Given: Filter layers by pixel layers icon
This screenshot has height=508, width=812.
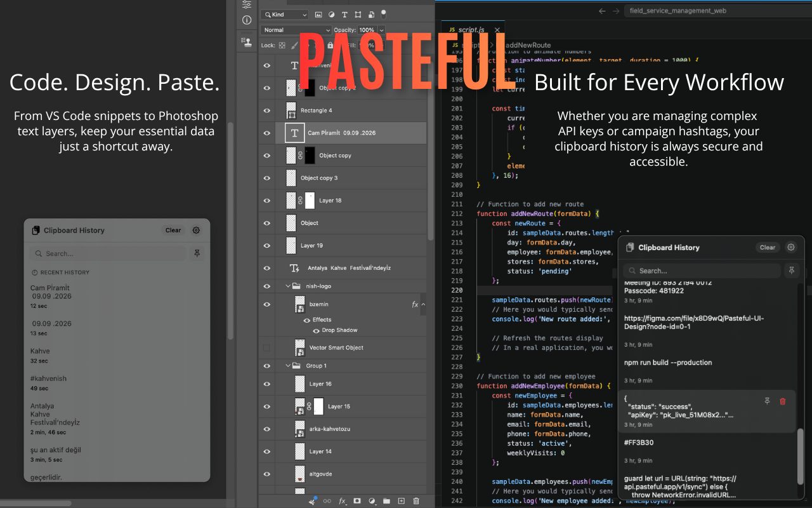Looking at the screenshot, I should pyautogui.click(x=318, y=15).
